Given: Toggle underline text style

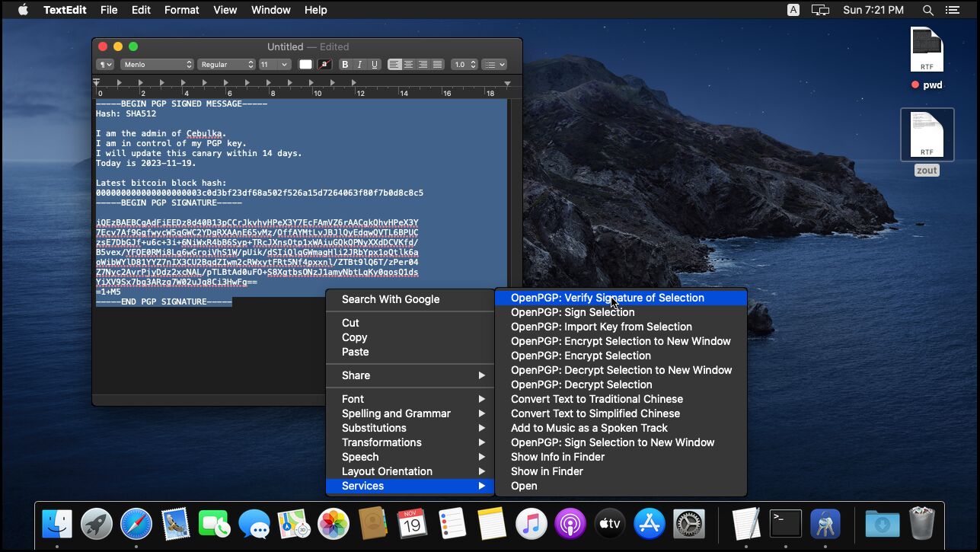Looking at the screenshot, I should (374, 65).
